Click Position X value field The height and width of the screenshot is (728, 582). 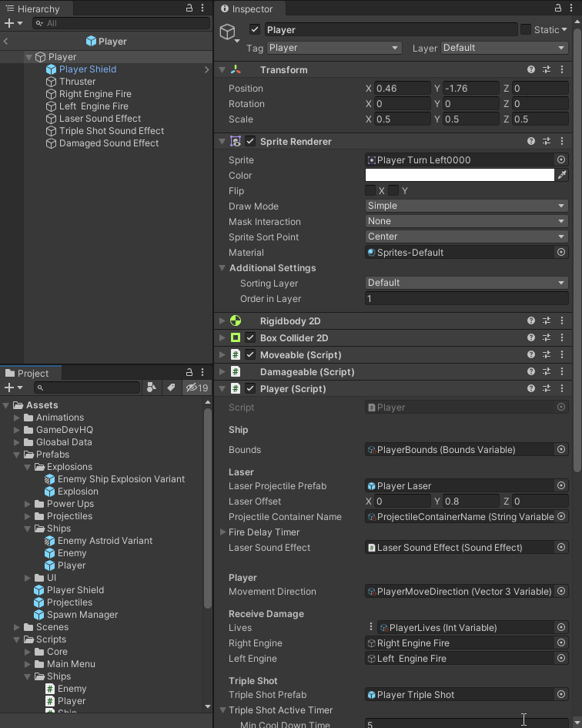tap(403, 89)
